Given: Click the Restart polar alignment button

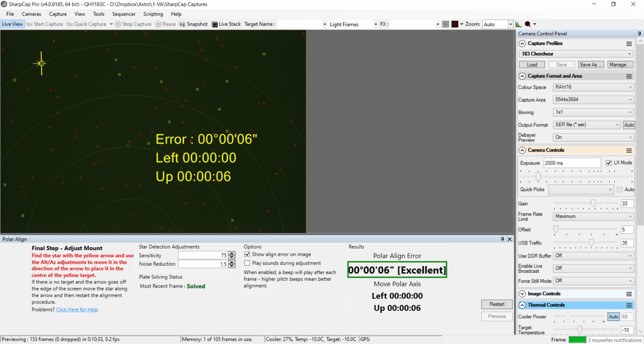Looking at the screenshot, I should (x=497, y=304).
